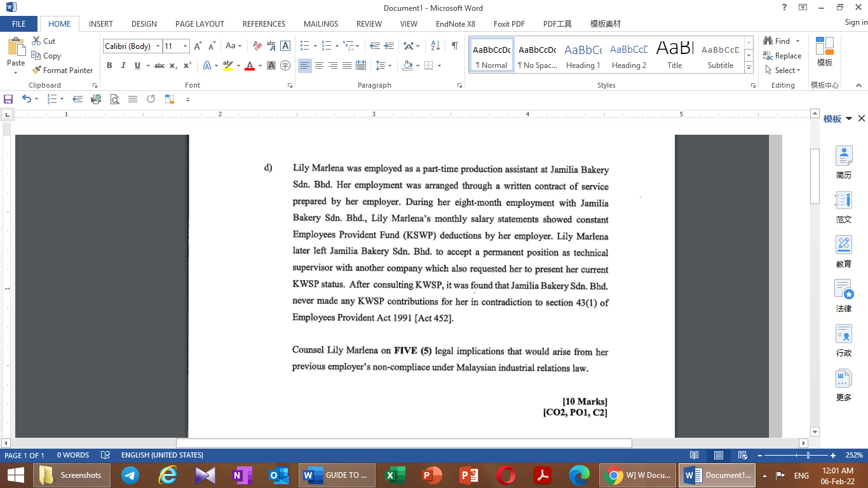This screenshot has width=868, height=488.
Task: Toggle bold formatting
Action: point(109,65)
